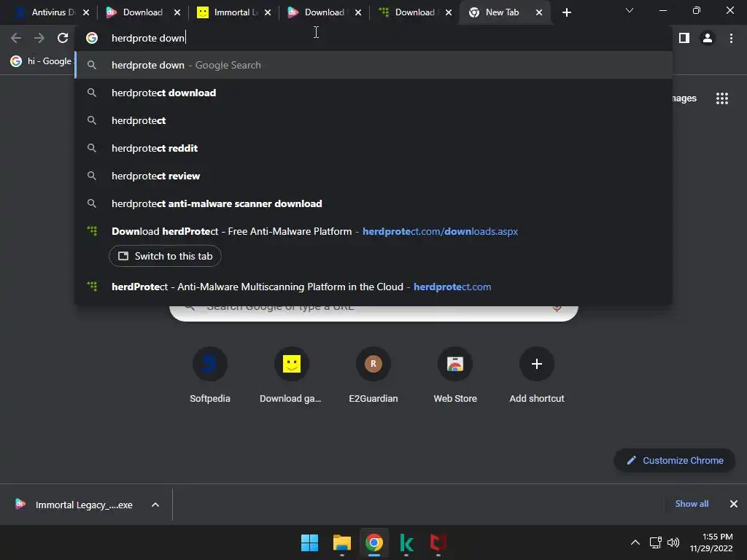The width and height of the screenshot is (747, 560).
Task: Open the E2Guardian shortcut
Action: pos(373,376)
